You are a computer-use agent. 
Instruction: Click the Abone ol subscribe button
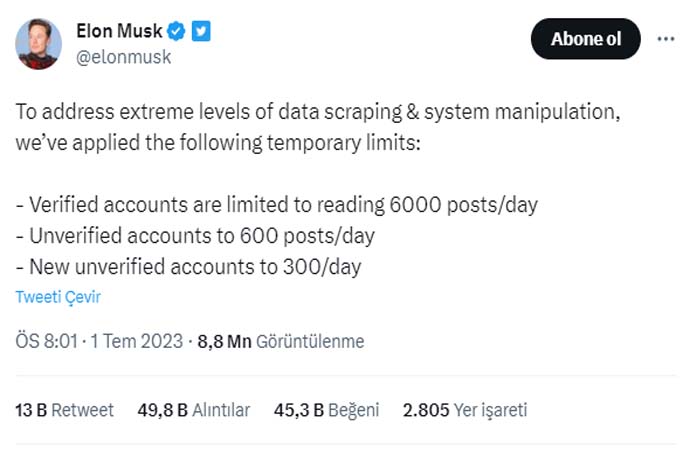tap(586, 39)
